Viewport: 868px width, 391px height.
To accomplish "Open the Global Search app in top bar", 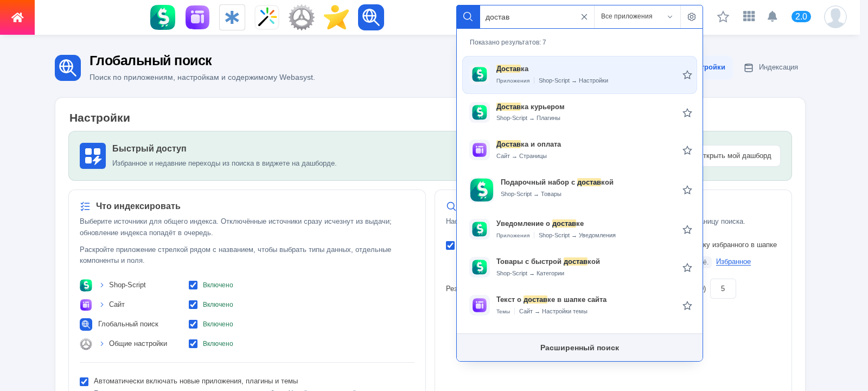I will [371, 17].
